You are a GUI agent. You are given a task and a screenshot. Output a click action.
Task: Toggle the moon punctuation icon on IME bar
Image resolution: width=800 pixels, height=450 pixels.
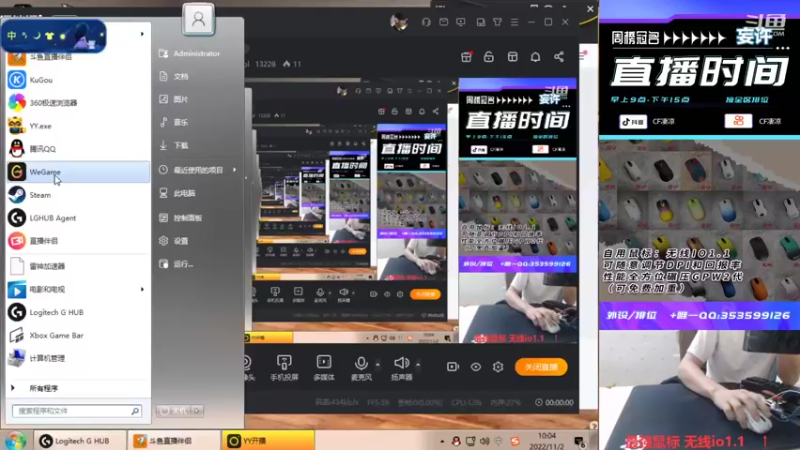coord(37,36)
